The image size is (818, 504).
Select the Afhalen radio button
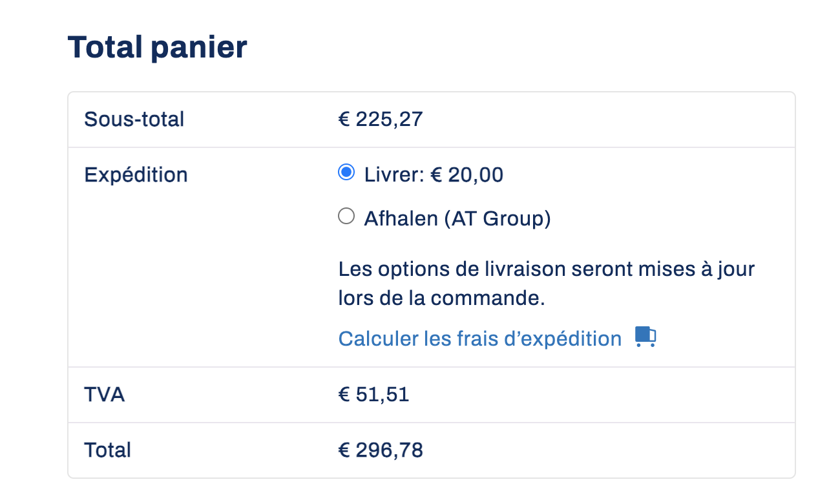pos(346,216)
